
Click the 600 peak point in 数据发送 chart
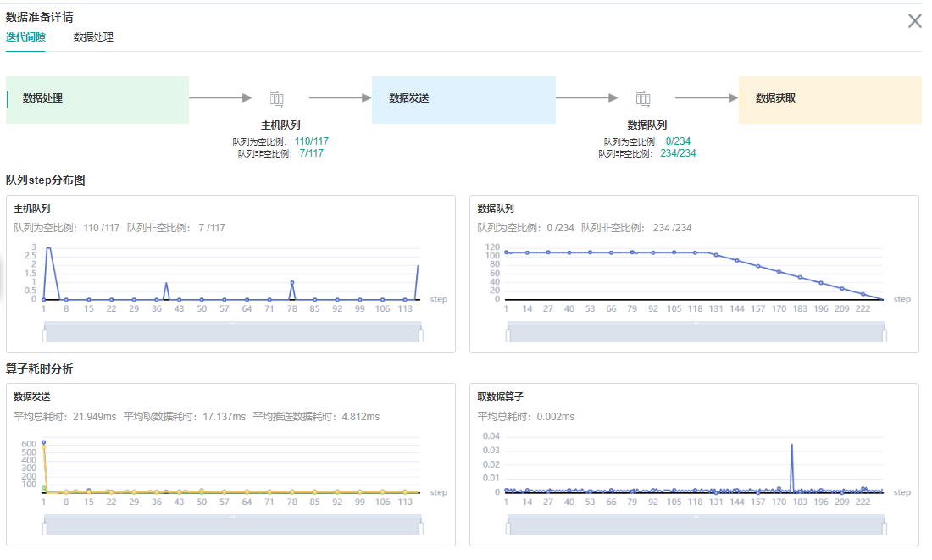point(43,442)
